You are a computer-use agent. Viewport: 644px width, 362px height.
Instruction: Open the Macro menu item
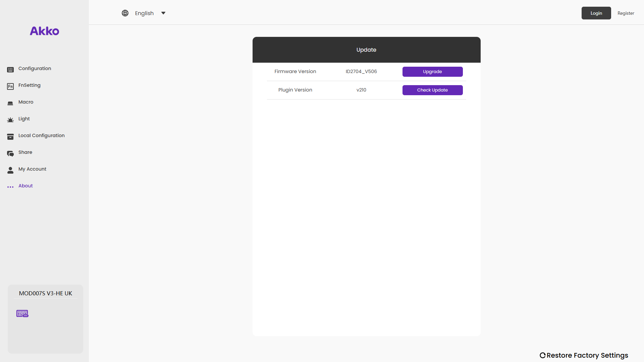click(26, 102)
